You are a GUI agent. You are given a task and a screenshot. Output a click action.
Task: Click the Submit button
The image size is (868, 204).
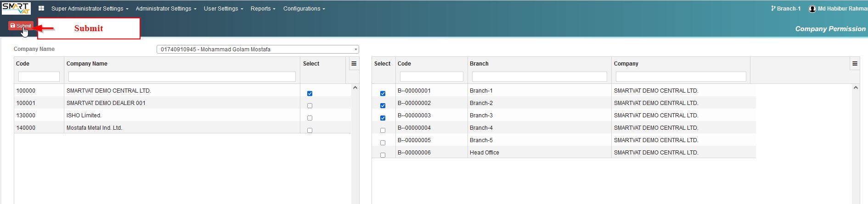click(x=21, y=26)
